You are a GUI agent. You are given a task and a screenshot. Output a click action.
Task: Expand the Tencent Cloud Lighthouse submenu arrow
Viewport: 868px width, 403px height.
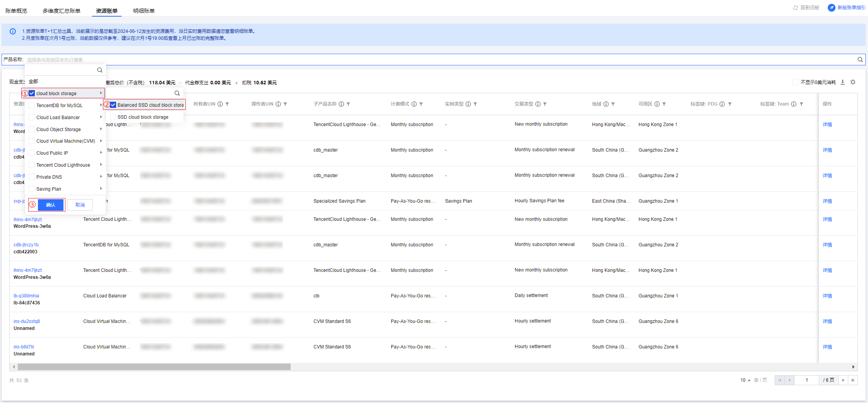[101, 165]
